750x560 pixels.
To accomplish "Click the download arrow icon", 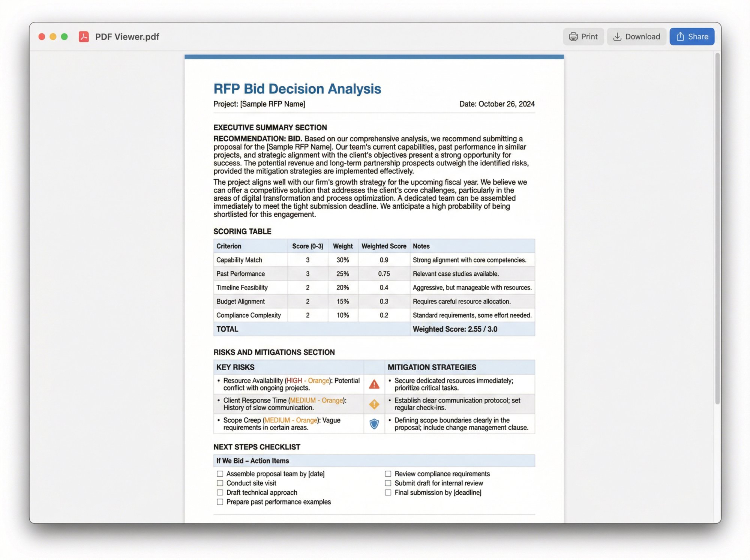I will pos(617,36).
